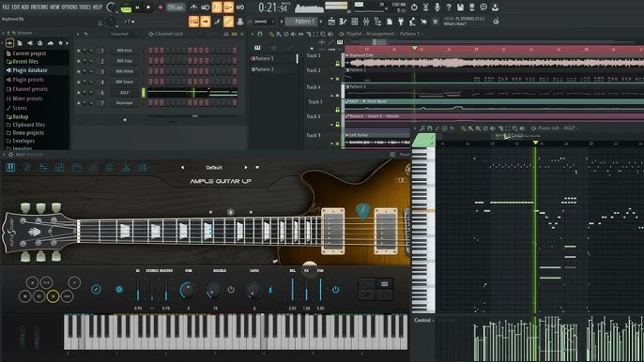Click the red record button
Viewport: 644px width, 362px height.
click(x=161, y=8)
